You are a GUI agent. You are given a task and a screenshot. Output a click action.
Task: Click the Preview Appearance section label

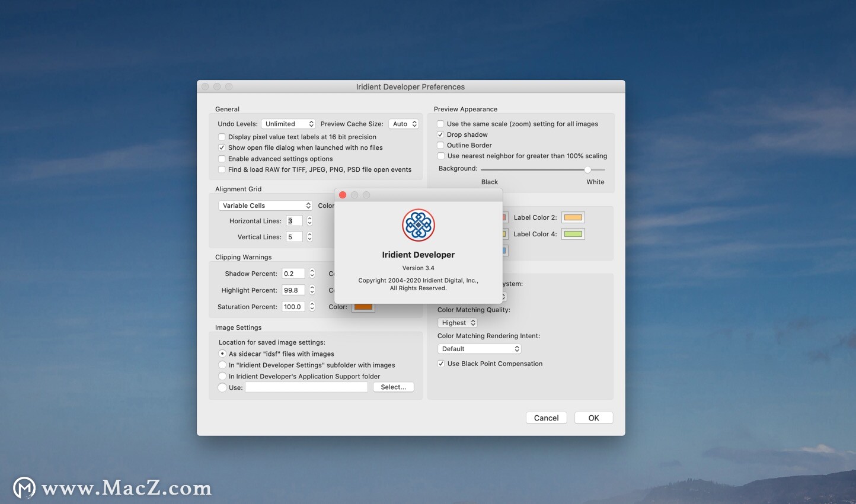coord(465,109)
